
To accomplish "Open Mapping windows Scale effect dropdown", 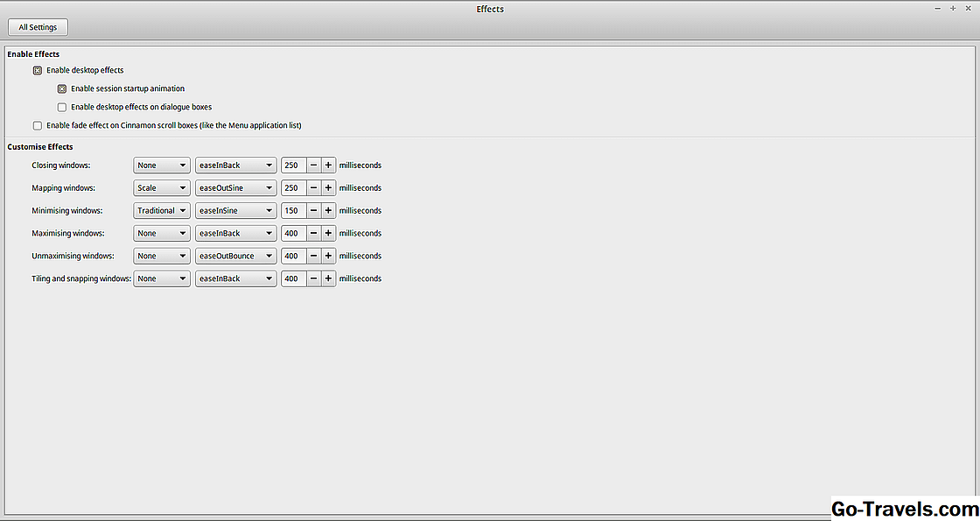I will coord(162,188).
